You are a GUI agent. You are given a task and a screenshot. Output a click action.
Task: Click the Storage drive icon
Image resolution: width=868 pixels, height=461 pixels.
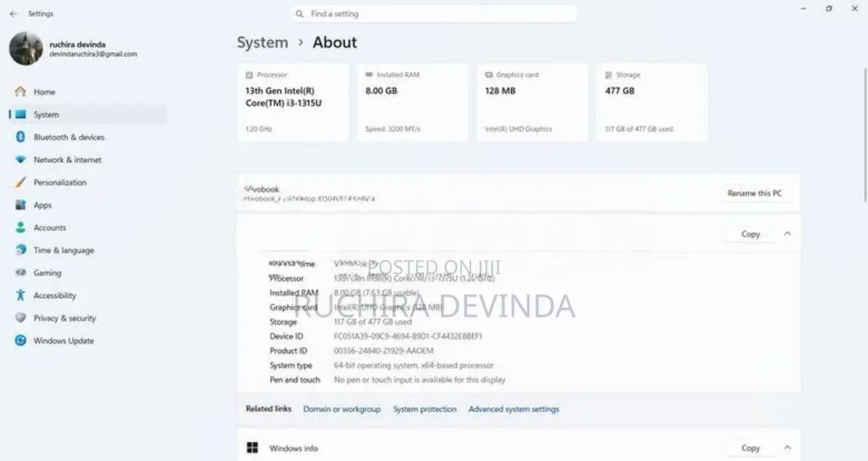tap(609, 75)
